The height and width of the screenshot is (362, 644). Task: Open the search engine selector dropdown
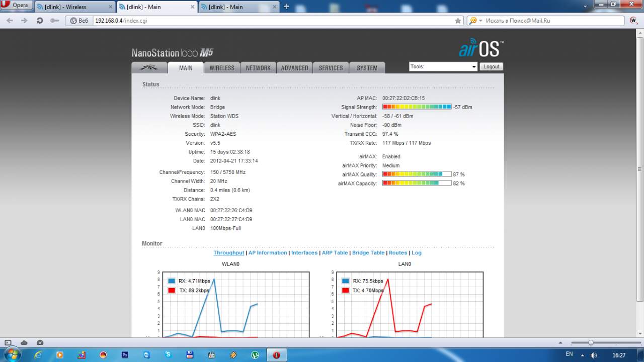click(475, 21)
